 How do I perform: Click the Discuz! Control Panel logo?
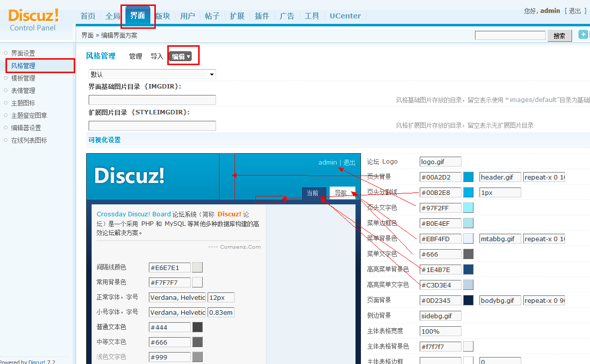pyautogui.click(x=33, y=20)
